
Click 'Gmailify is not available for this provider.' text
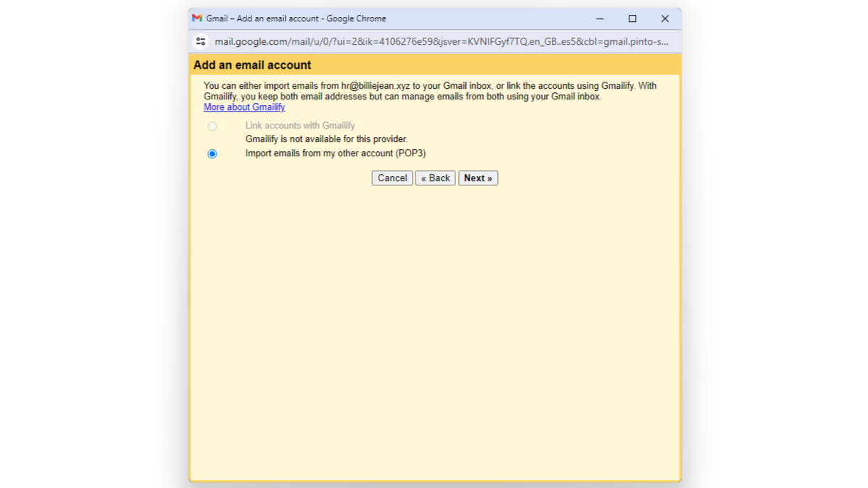[x=327, y=139]
